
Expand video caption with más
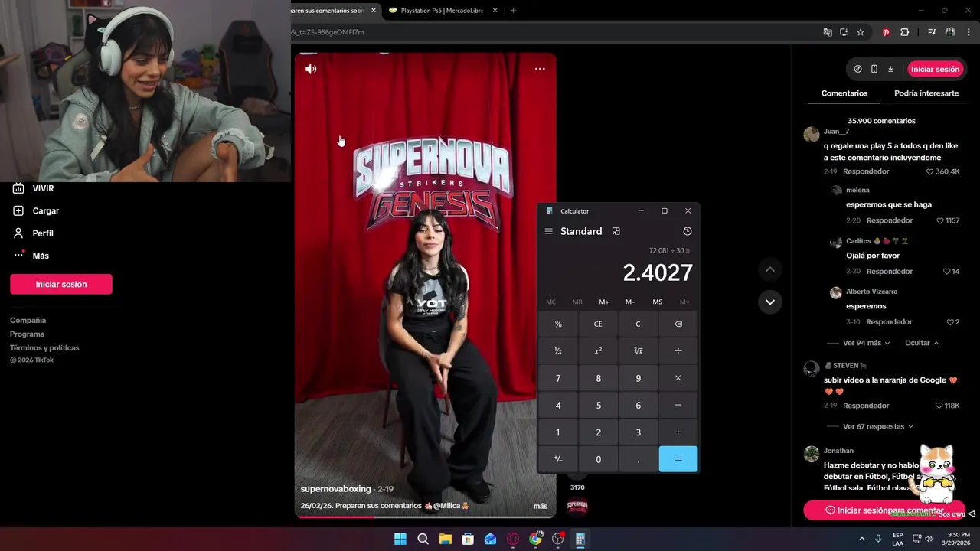(541, 506)
